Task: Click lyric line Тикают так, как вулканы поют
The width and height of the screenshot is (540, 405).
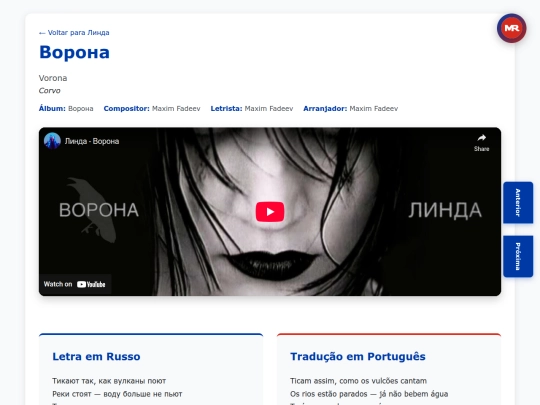Action: pos(109,381)
